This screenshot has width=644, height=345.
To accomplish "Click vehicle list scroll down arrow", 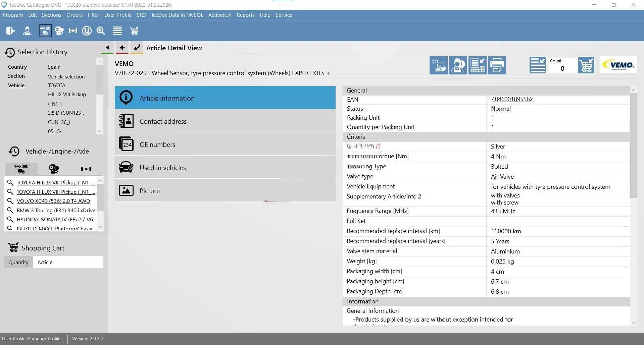I will click(x=100, y=227).
